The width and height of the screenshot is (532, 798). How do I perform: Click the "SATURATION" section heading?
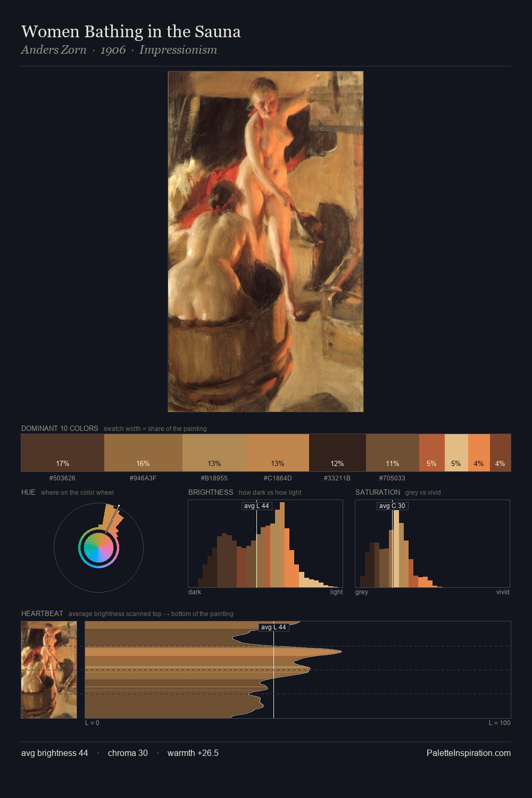[x=378, y=492]
